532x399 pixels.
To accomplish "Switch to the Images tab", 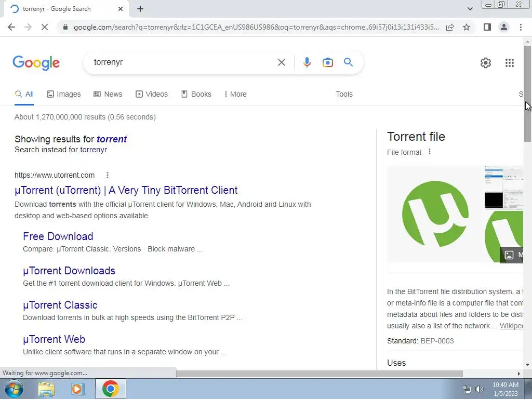I will click(64, 95).
